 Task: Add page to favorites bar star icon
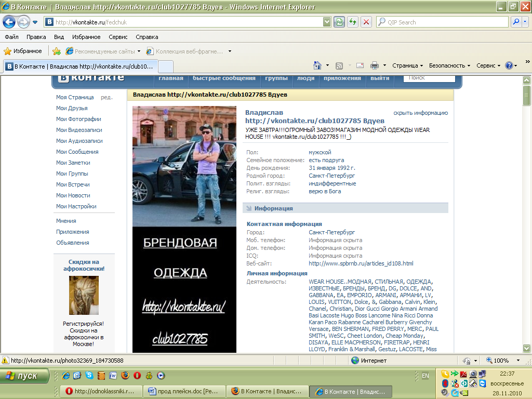pos(56,51)
